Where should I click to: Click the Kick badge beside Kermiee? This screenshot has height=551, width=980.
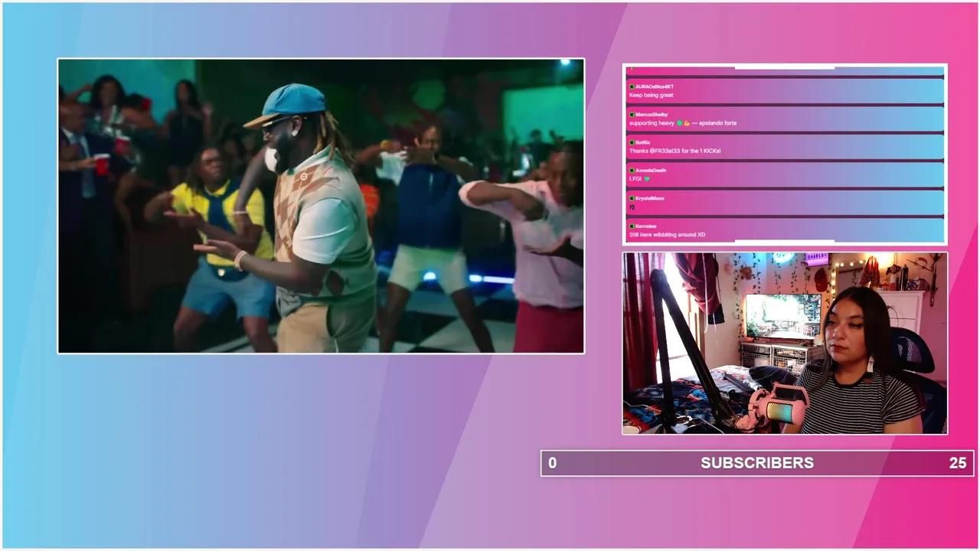pos(632,227)
